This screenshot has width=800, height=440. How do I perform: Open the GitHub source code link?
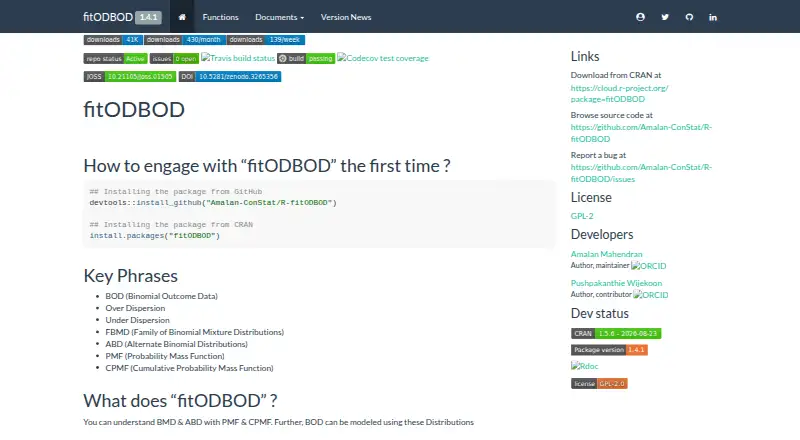tap(641, 133)
